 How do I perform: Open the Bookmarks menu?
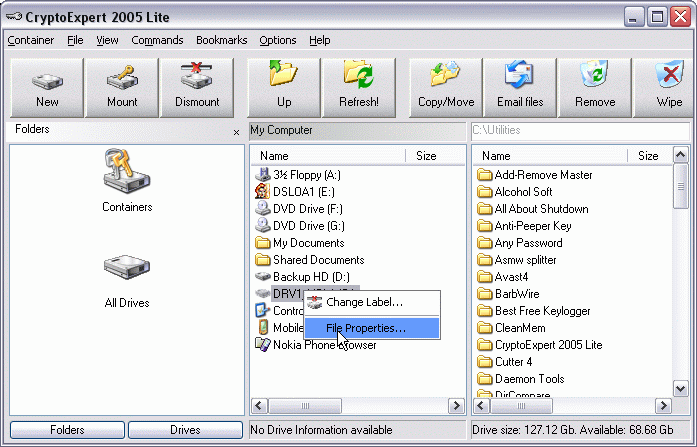tap(221, 40)
